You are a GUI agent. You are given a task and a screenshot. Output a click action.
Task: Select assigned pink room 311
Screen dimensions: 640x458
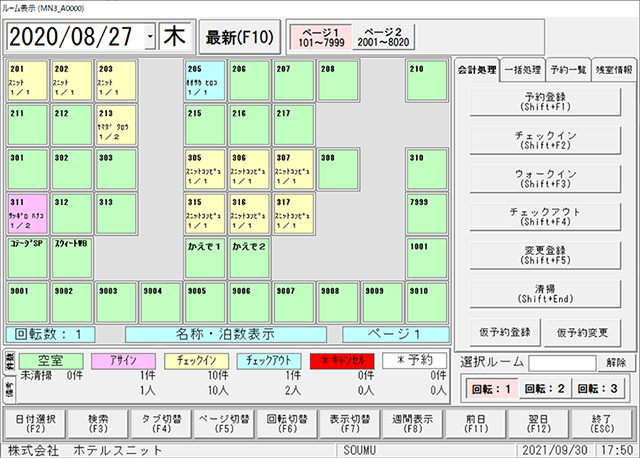(x=27, y=214)
